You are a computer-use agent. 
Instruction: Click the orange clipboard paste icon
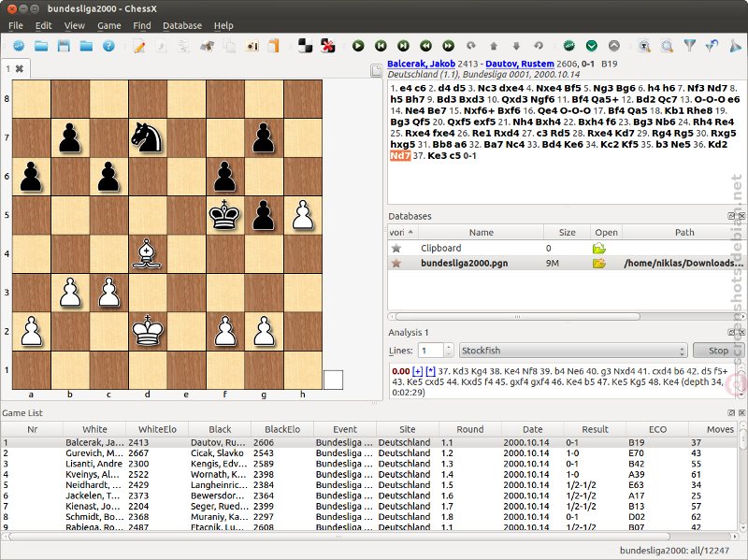[x=273, y=46]
